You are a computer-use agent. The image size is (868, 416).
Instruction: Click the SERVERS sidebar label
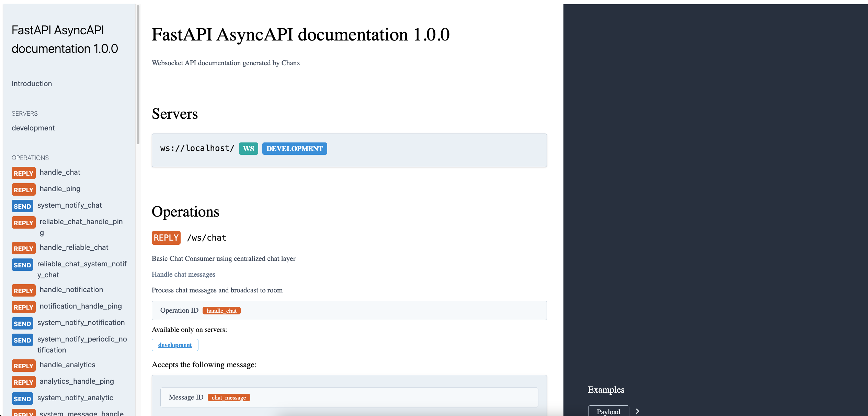tap(25, 114)
